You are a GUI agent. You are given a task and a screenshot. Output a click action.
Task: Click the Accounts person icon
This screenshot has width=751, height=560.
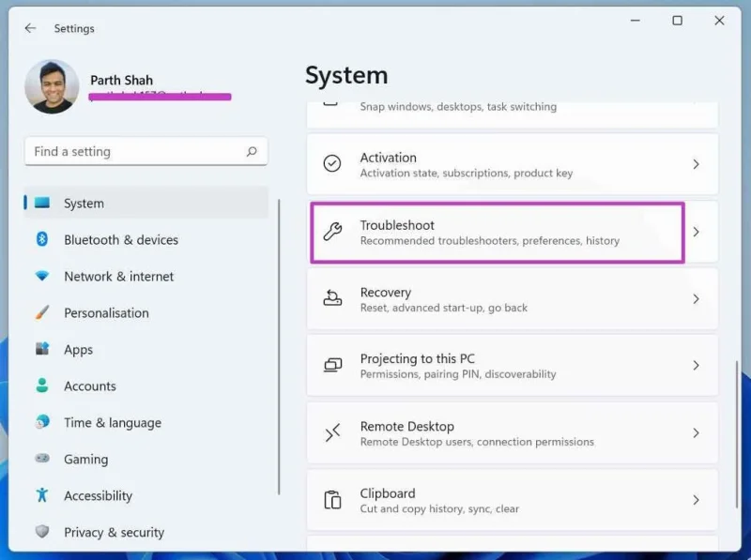click(x=42, y=386)
